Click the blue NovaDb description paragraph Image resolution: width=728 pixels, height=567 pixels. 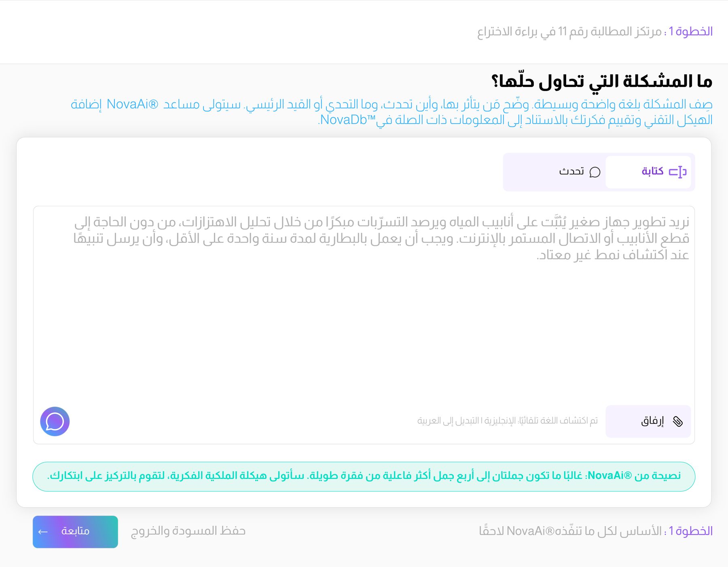(392, 112)
